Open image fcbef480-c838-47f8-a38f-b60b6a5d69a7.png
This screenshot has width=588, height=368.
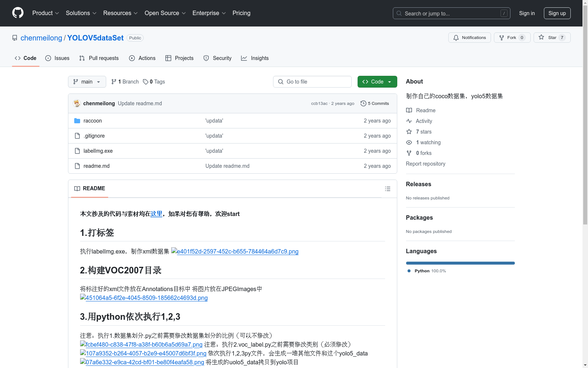pos(141,344)
